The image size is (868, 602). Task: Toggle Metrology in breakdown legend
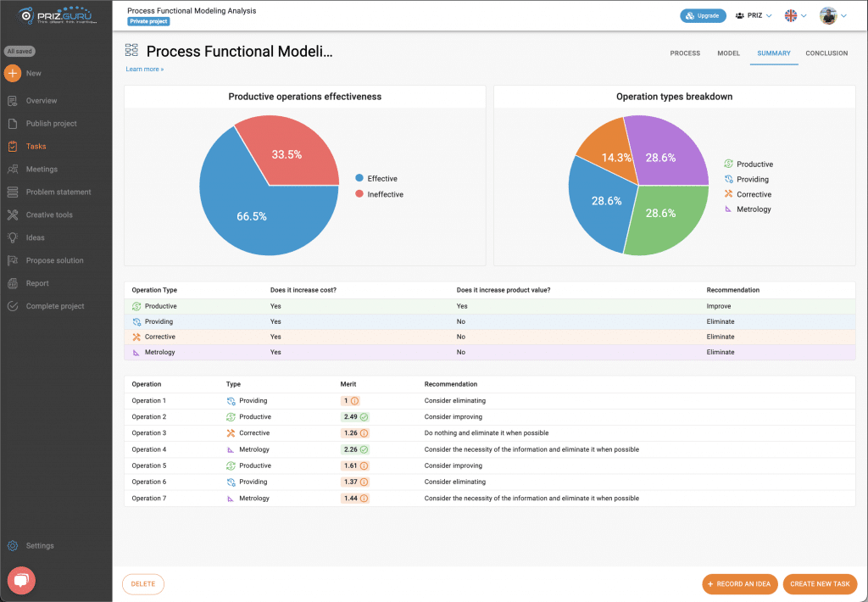[748, 209]
